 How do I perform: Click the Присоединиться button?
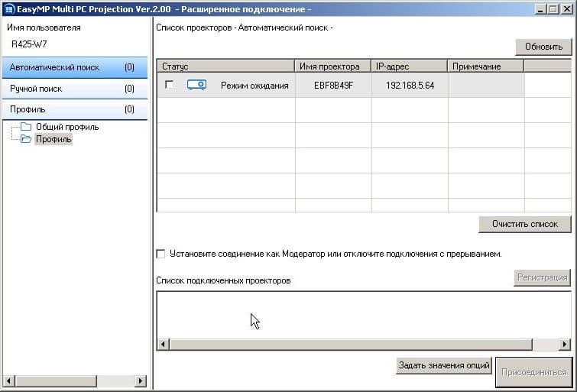click(x=534, y=372)
